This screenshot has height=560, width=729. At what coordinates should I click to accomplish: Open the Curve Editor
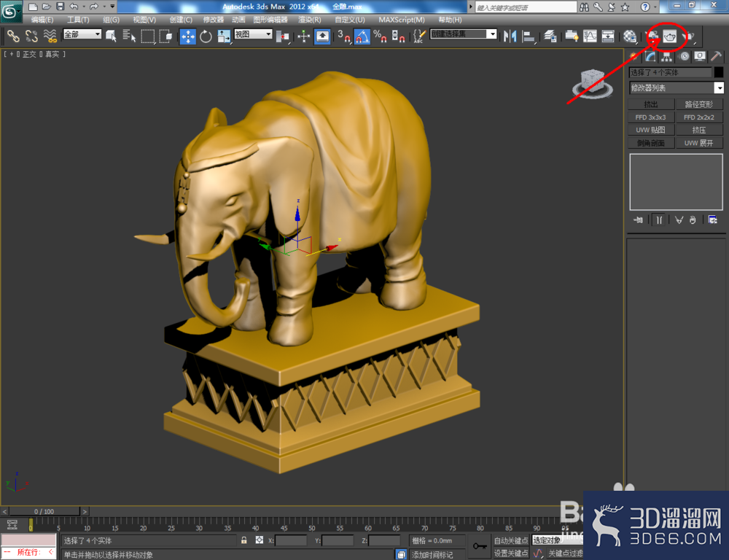tap(590, 36)
